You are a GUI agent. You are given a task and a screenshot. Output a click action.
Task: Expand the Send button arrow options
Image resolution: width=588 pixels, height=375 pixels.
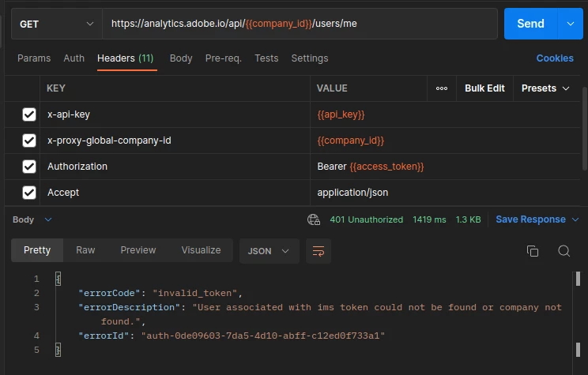click(x=571, y=24)
